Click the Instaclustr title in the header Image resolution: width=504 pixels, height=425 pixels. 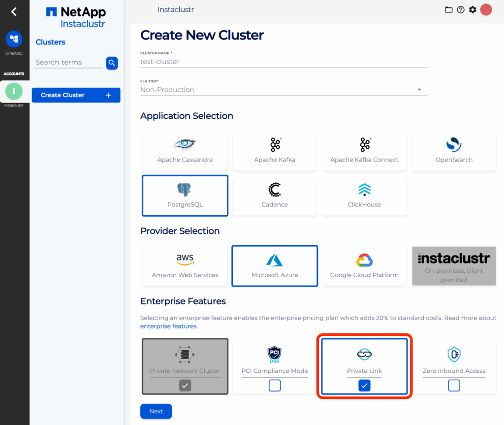tap(176, 9)
